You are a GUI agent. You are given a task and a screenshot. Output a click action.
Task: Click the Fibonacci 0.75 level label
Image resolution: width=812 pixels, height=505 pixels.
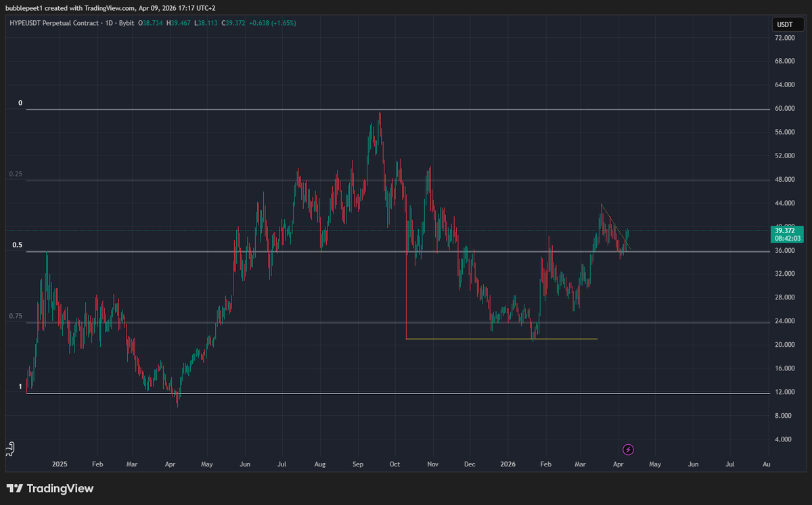pos(16,316)
